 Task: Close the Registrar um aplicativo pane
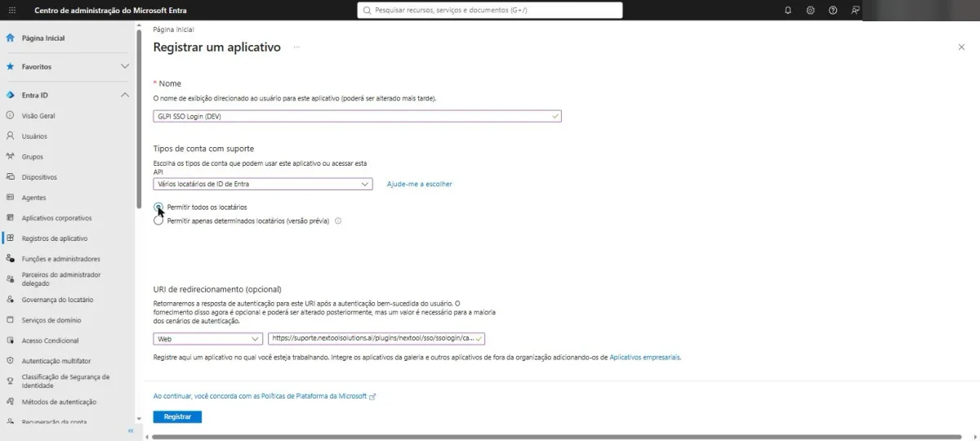(961, 47)
